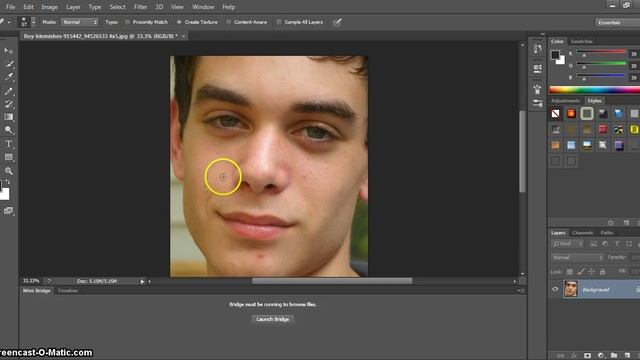Click the add layer mask icon

(x=587, y=356)
